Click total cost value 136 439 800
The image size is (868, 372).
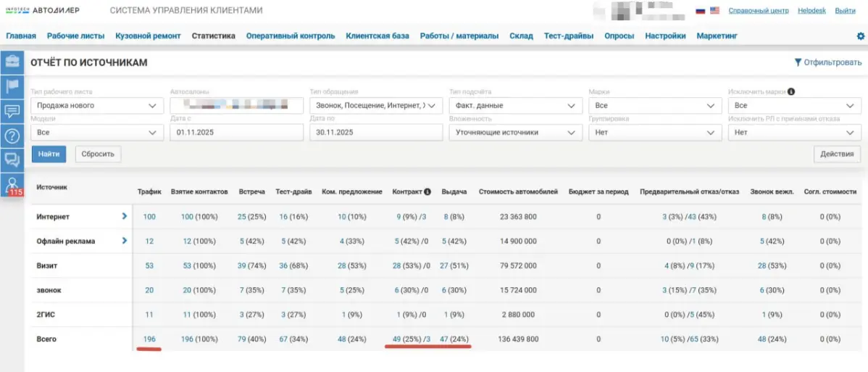pos(518,339)
